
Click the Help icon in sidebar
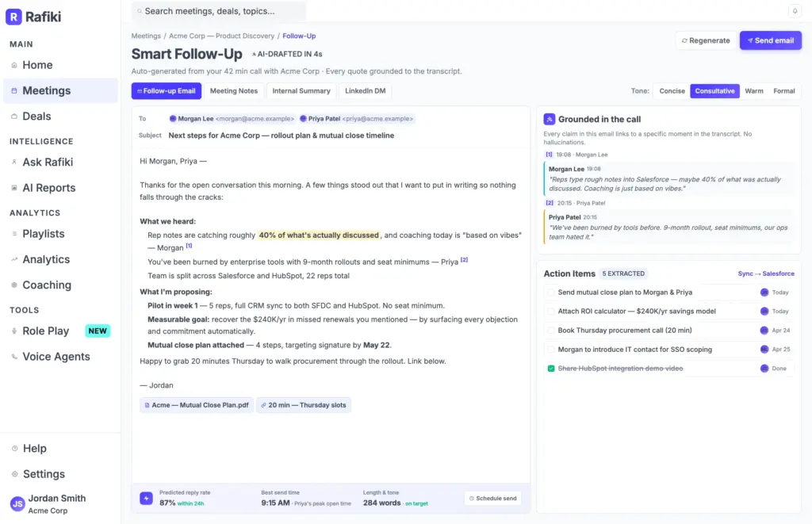pos(14,449)
